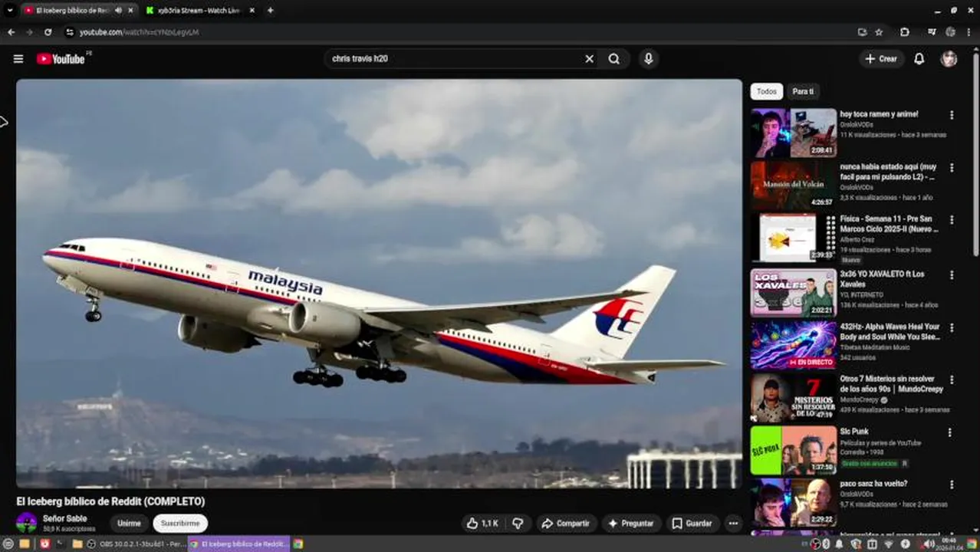This screenshot has width=980, height=552.
Task: Close the 'El Iceberg bíblico' browser tab
Action: [130, 11]
